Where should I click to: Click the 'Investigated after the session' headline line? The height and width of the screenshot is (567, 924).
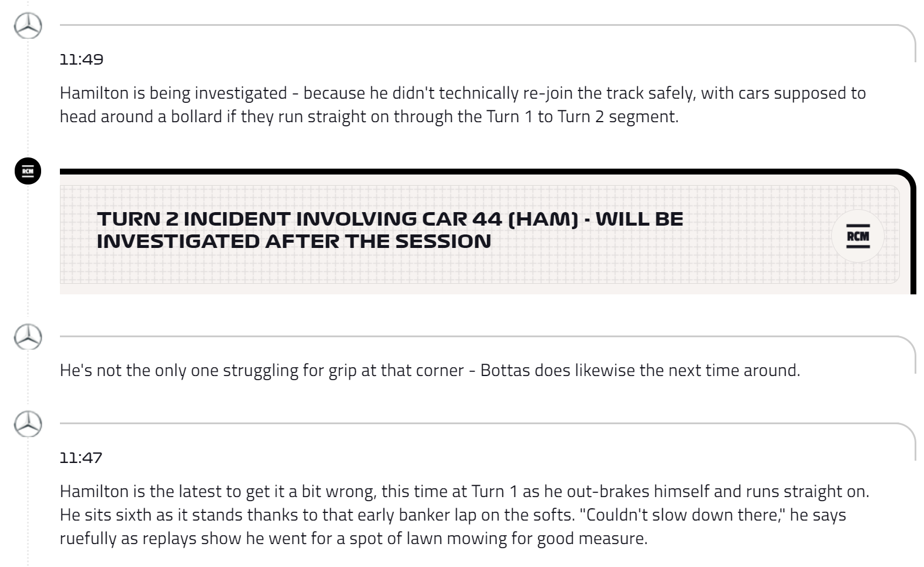(x=294, y=241)
